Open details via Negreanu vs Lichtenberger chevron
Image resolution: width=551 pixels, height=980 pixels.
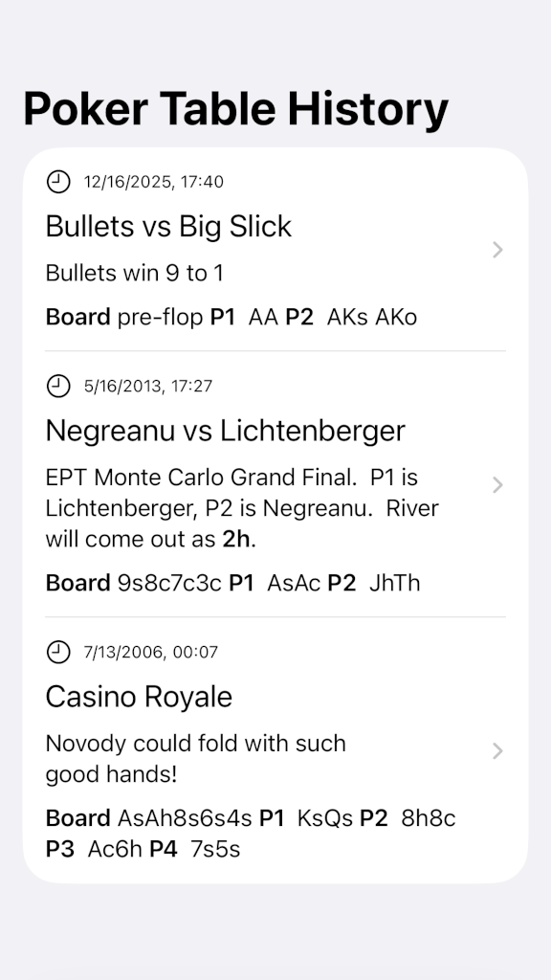tap(497, 485)
